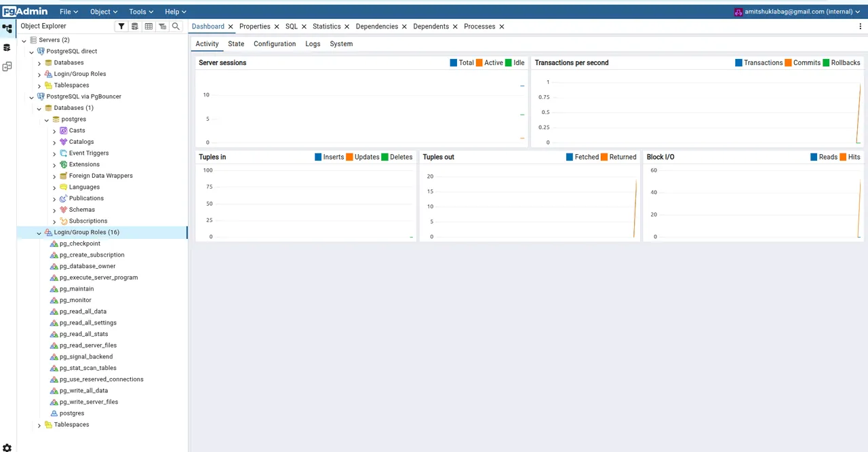The height and width of the screenshot is (452, 868).
Task: Click the Tuples out chart title
Action: (x=438, y=157)
